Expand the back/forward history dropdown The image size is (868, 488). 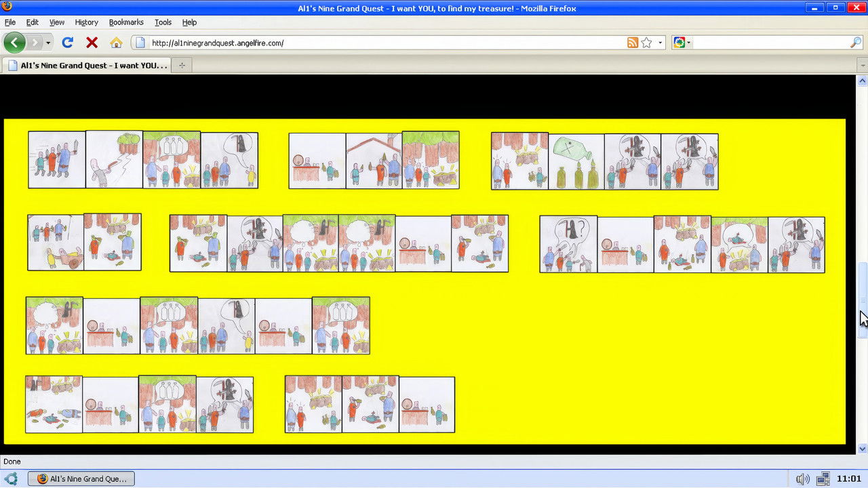click(48, 43)
